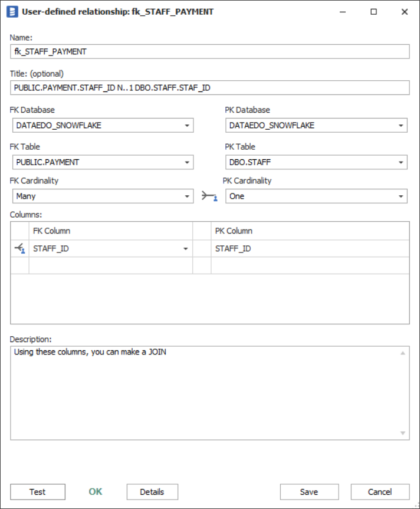Open the PK Database dropdown
The width and height of the screenshot is (420, 509).
coord(401,126)
